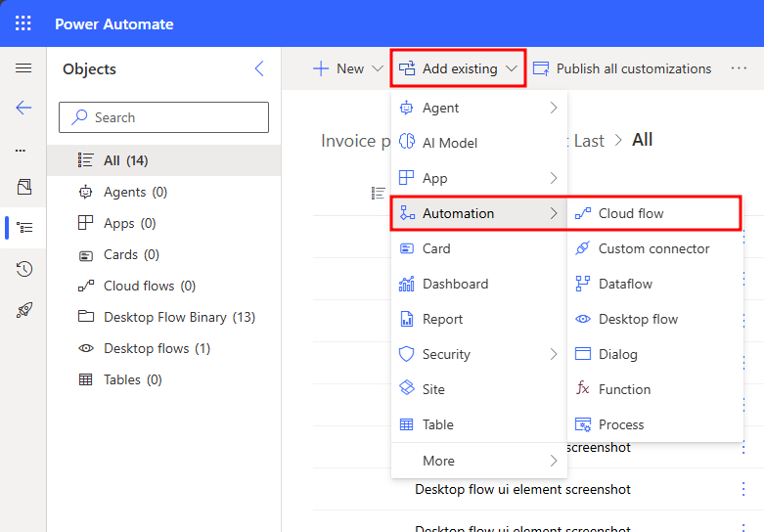Expand the More submenu
This screenshot has width=764, height=532.
click(x=479, y=461)
